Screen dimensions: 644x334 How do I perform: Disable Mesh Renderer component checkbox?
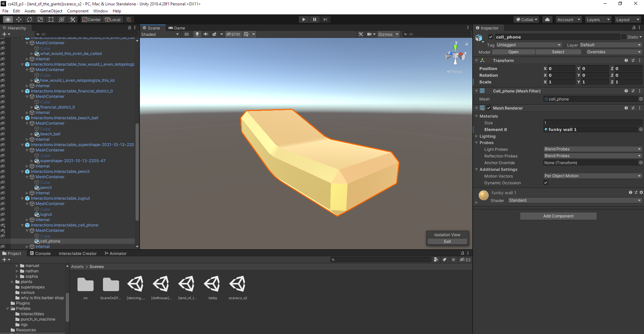click(489, 108)
